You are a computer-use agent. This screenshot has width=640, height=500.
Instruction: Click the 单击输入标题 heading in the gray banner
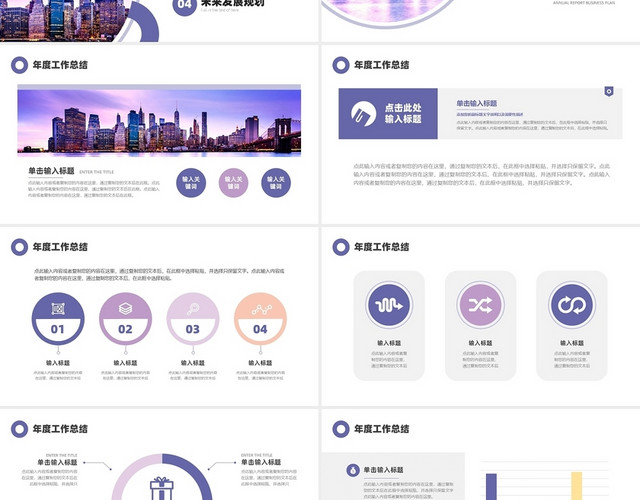pyautogui.click(x=477, y=103)
